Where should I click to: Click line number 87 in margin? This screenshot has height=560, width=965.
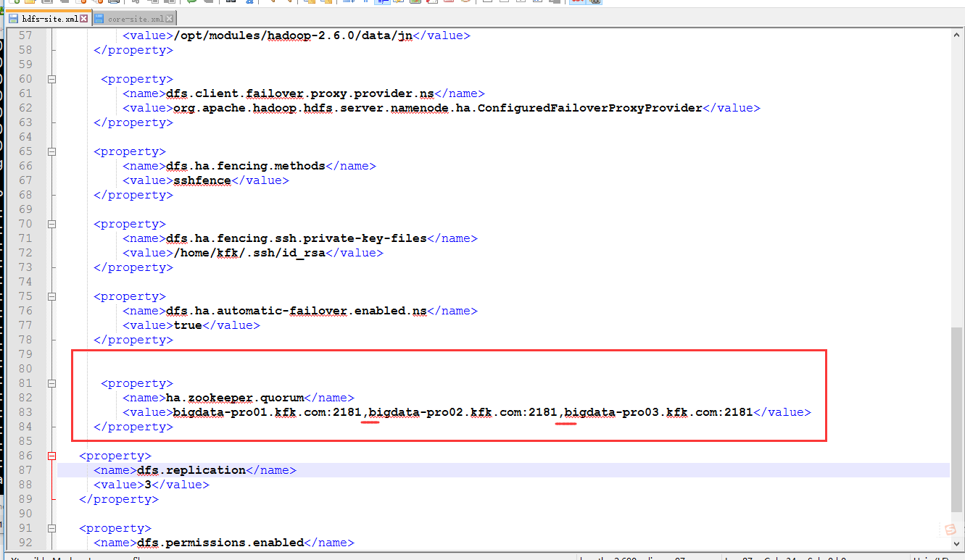coord(25,470)
